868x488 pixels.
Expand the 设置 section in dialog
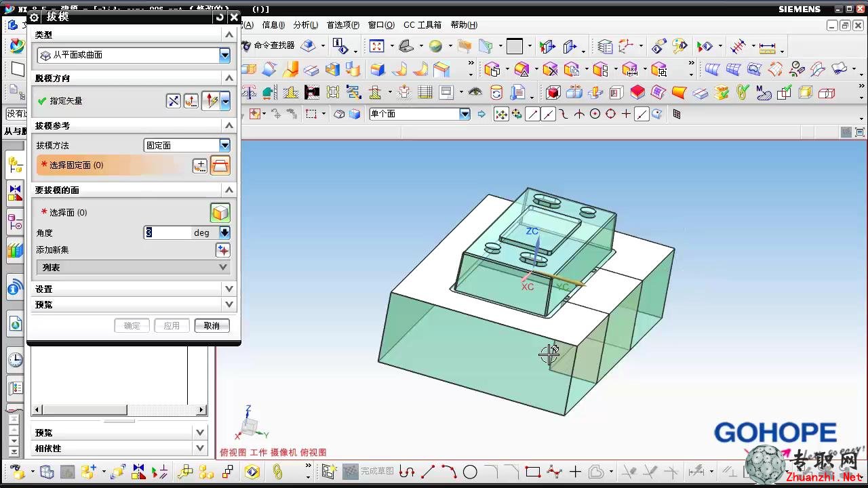(134, 289)
